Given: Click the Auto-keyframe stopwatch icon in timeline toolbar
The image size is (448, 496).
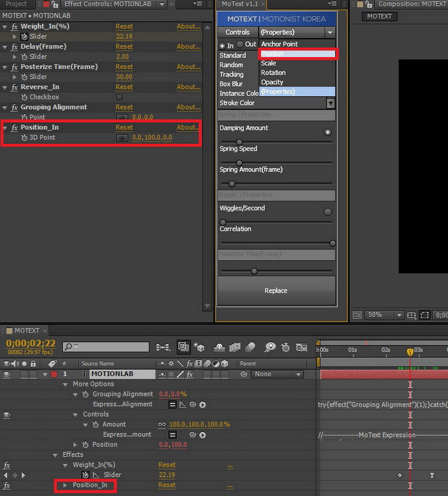Looking at the screenshot, I should [286, 347].
